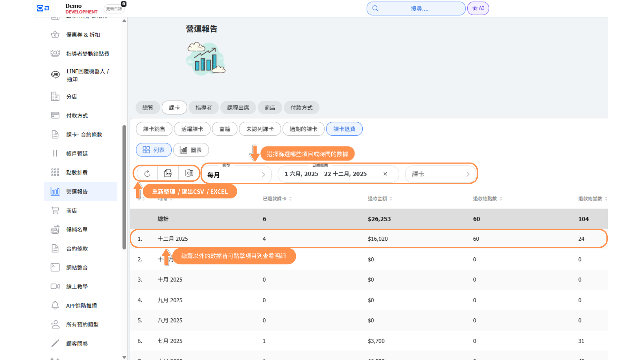Open 分店 branches from sidebar
644x362 pixels.
point(71,97)
